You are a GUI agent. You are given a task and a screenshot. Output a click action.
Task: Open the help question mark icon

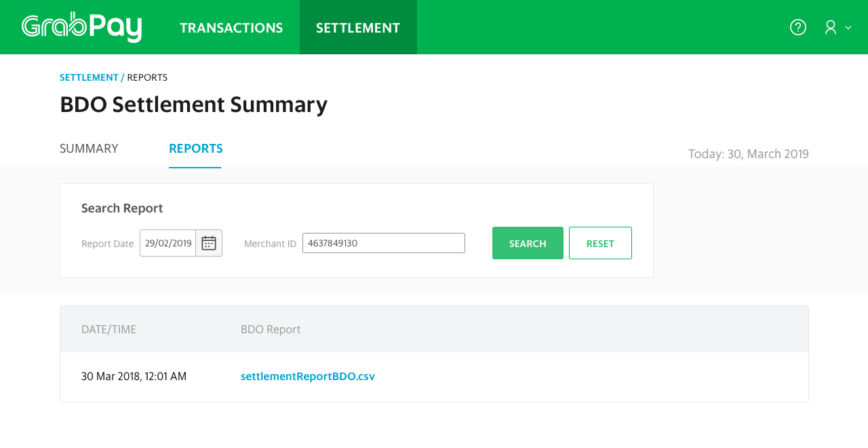(798, 27)
